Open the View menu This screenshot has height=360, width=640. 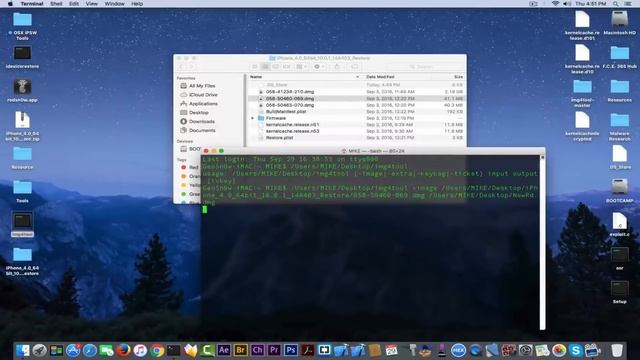coord(91,4)
